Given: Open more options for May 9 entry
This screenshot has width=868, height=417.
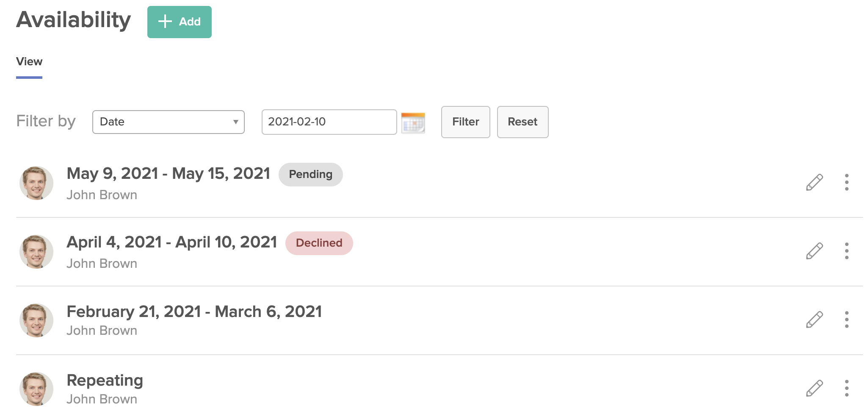Looking at the screenshot, I should tap(846, 182).
